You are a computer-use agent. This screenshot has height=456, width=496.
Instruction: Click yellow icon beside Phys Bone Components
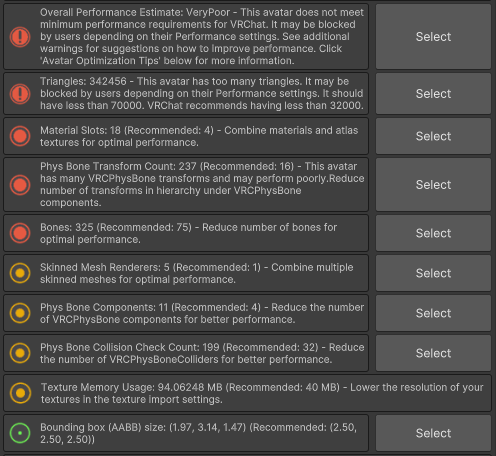tap(20, 313)
